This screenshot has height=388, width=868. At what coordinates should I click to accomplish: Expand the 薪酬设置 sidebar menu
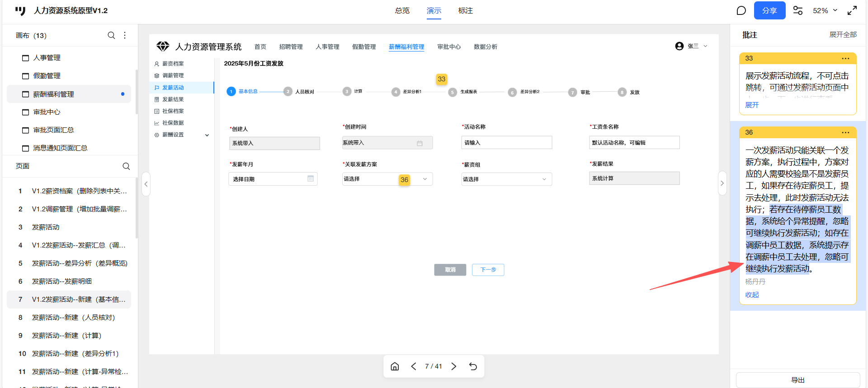[207, 135]
